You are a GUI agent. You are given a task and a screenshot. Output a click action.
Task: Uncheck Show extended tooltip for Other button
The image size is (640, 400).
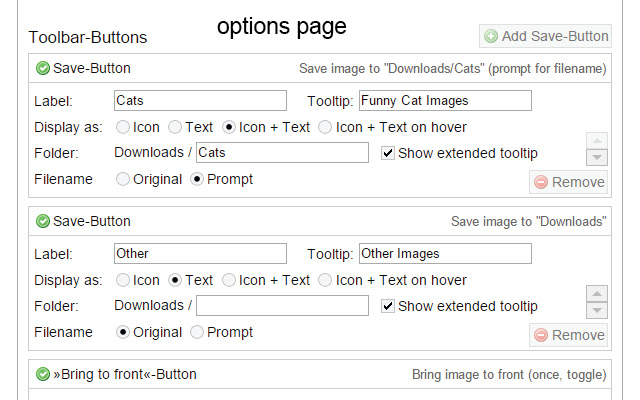388,306
